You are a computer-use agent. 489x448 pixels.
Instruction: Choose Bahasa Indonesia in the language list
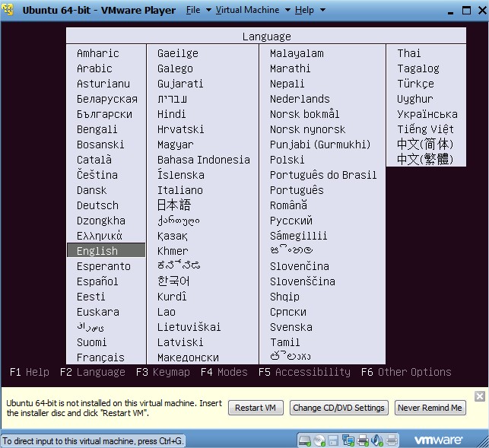coord(203,160)
